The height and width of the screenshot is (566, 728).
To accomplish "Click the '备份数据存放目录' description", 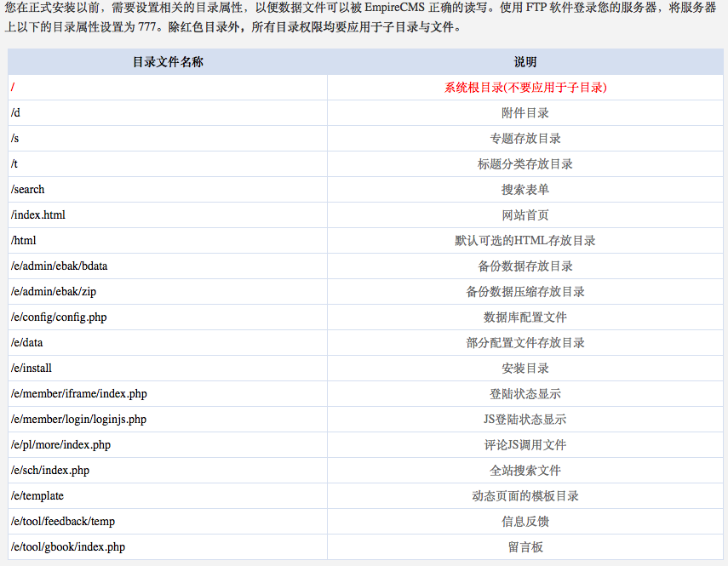I will 525,266.
